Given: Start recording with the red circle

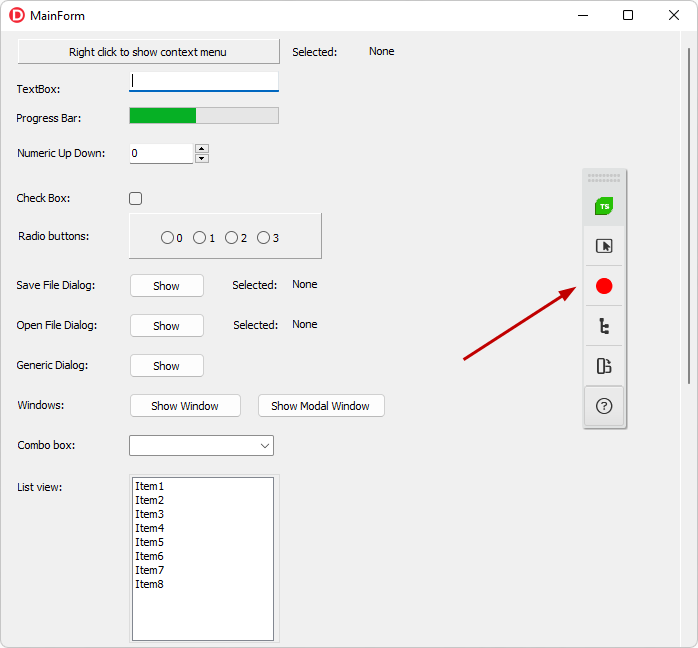Looking at the screenshot, I should pyautogui.click(x=604, y=286).
